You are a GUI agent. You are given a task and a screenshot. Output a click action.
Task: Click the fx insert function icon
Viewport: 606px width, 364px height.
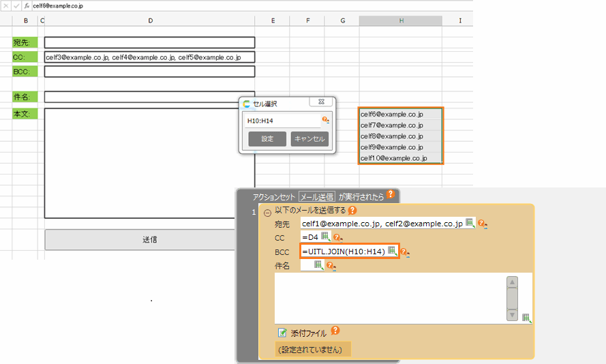pos(27,5)
